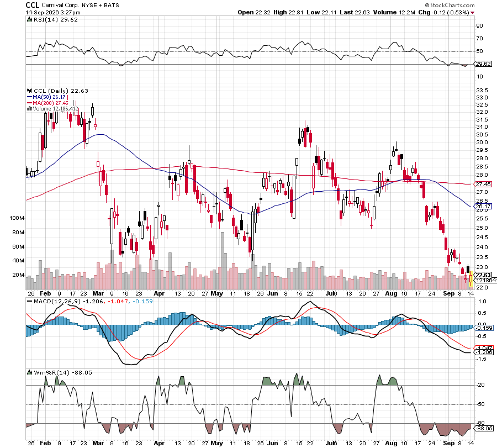Click the red -1.047 signal value in MACD legend
This screenshot has width=497, height=448.
pyautogui.click(x=118, y=301)
